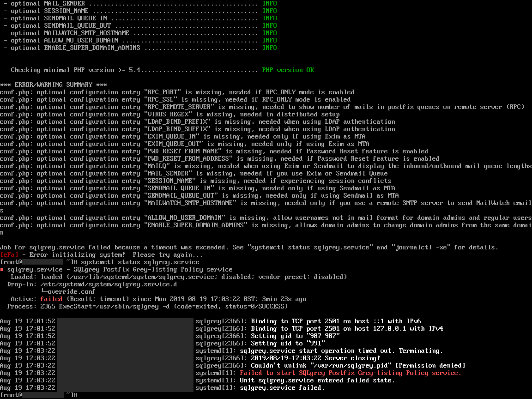The image size is (532, 399).
Task: Click the "SESSION_NAME" conf.php warning line
Action: 196,181
